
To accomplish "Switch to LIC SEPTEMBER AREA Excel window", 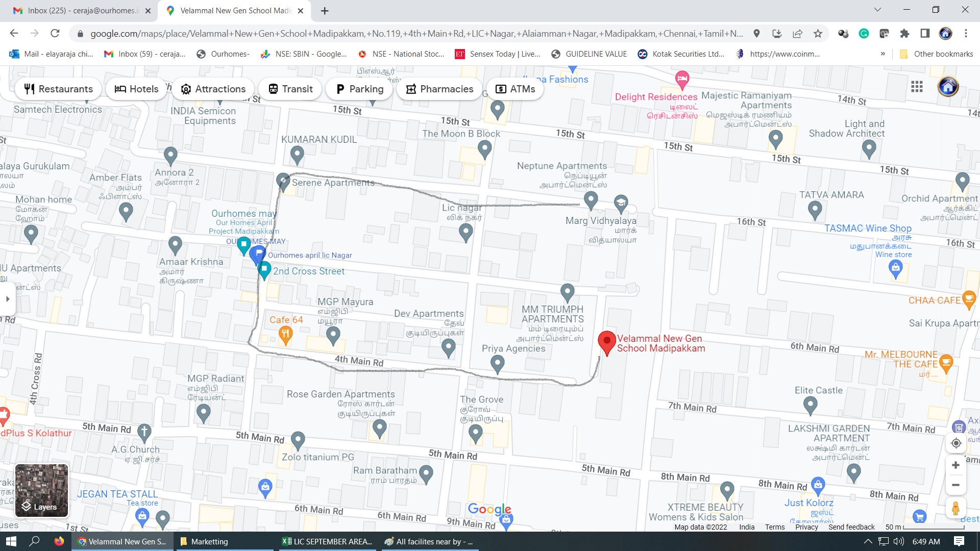I will 327,541.
